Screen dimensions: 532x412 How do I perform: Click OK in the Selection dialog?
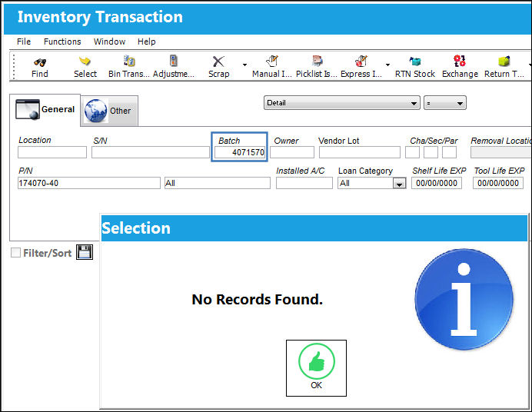(316, 368)
